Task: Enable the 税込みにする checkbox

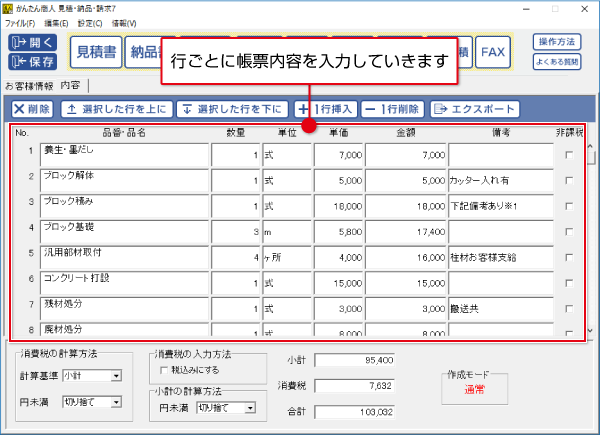Action: pyautogui.click(x=163, y=371)
